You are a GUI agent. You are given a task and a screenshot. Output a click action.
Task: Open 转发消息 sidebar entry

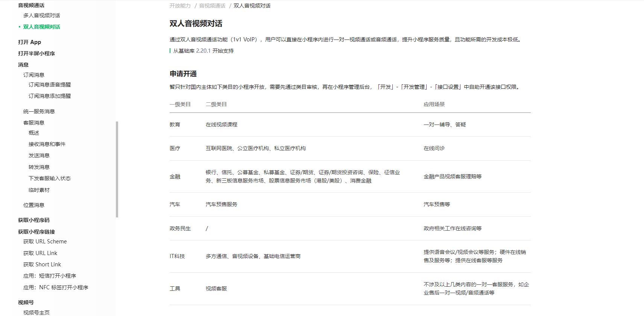(39, 167)
